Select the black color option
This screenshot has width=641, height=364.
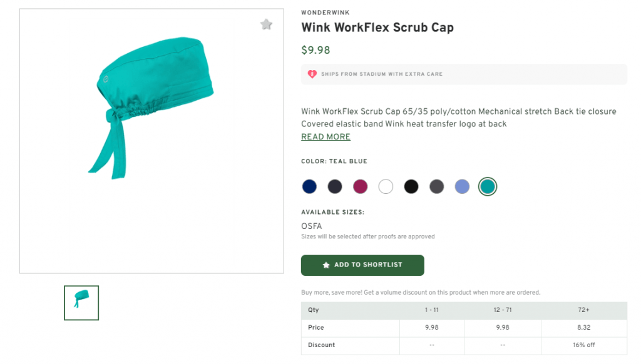[x=411, y=186]
